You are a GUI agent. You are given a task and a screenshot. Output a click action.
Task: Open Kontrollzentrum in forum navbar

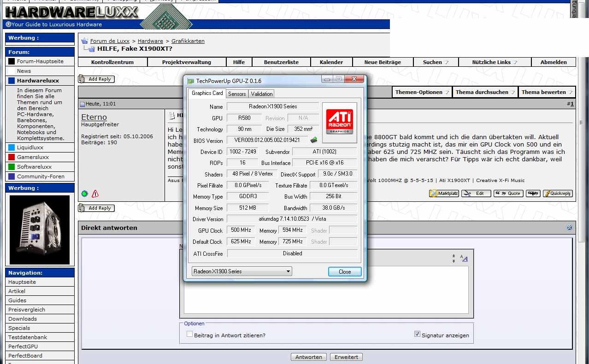click(112, 62)
